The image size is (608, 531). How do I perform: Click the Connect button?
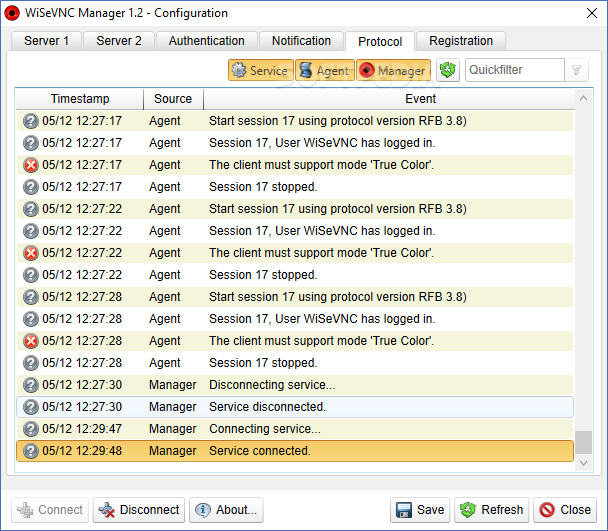[x=50, y=510]
